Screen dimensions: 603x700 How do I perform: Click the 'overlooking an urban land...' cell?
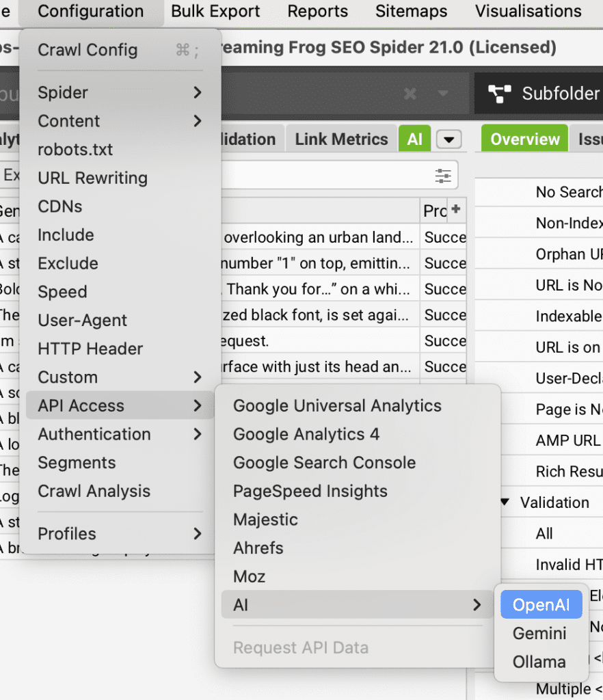tap(321, 237)
